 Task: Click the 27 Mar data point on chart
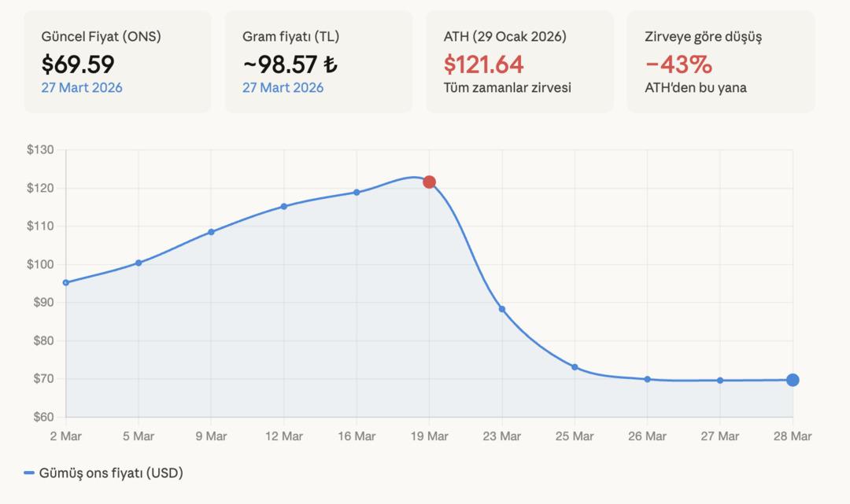click(x=720, y=381)
